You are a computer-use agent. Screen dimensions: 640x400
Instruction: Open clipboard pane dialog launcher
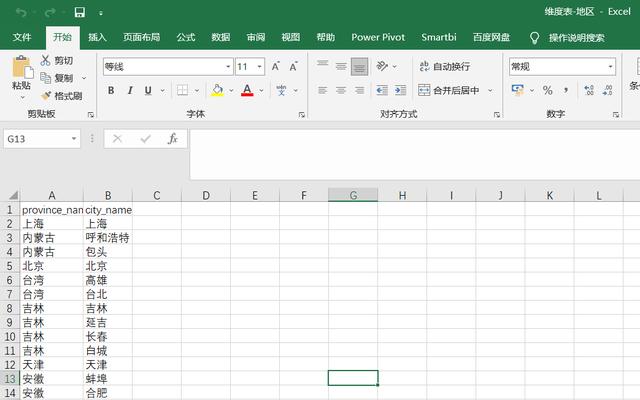click(91, 115)
